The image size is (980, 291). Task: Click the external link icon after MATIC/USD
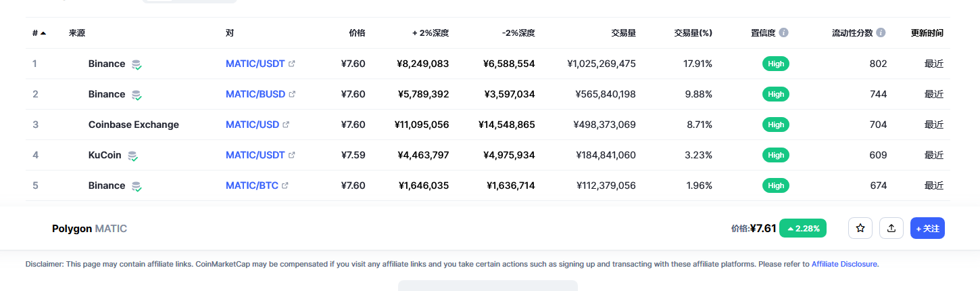pos(286,125)
